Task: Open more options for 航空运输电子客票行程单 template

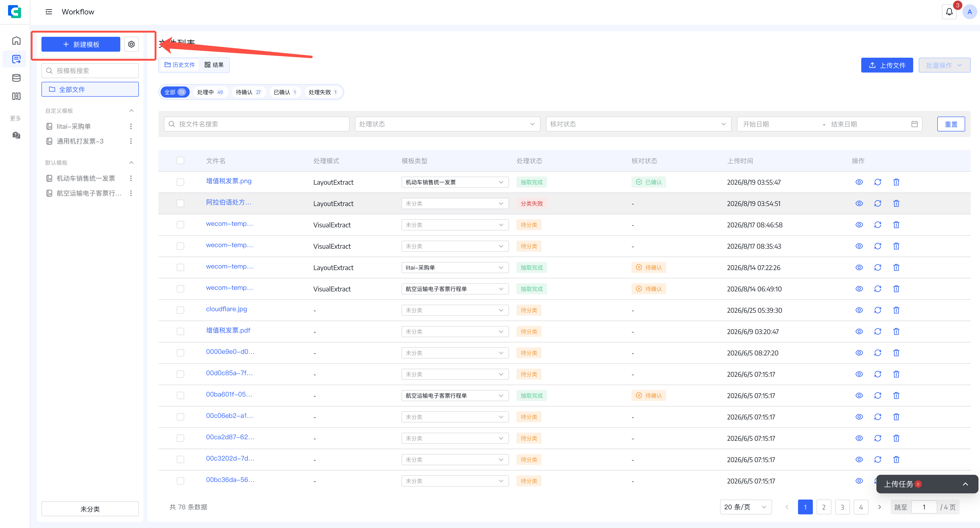Action: click(131, 193)
